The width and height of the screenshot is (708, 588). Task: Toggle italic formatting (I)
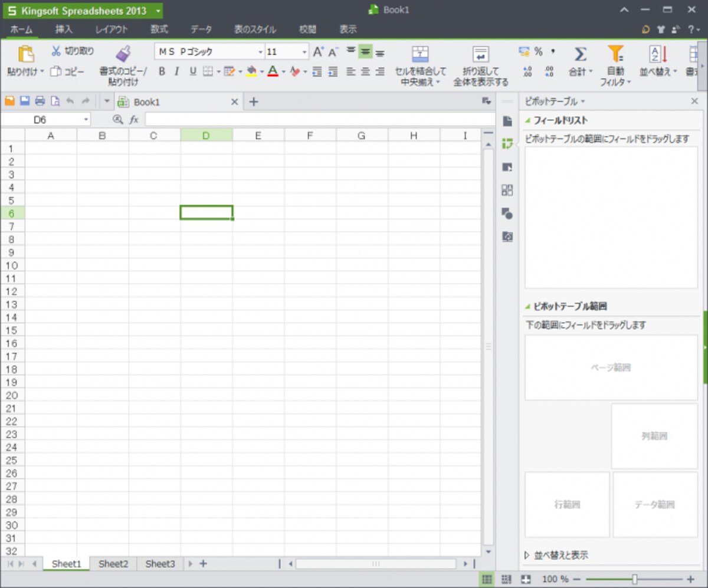coord(177,71)
